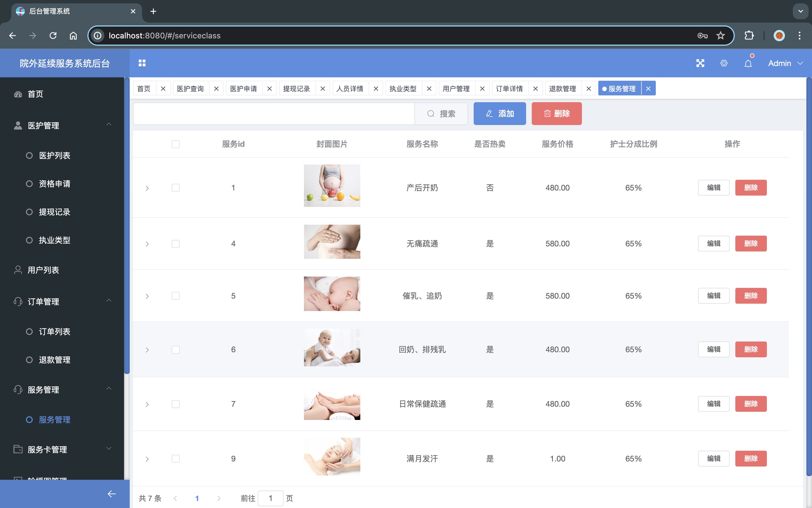This screenshot has width=812, height=508.
Task: Close the 人员详情 tag
Action: coord(376,89)
